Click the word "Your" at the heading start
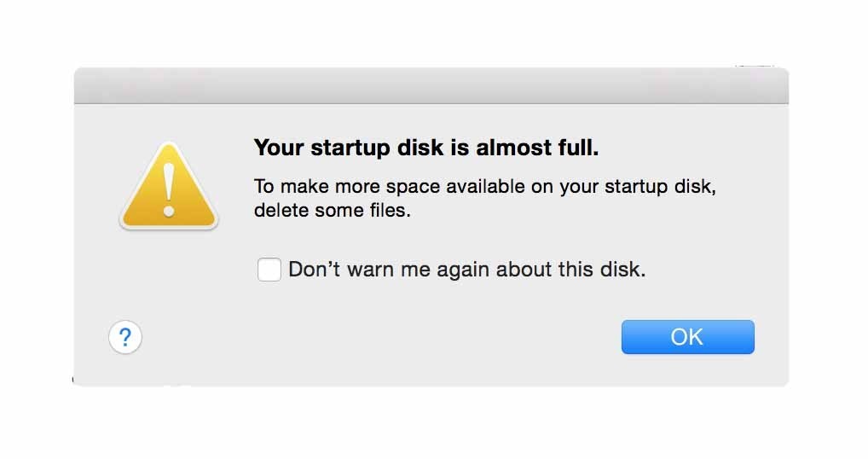The height and width of the screenshot is (459, 868). point(280,148)
